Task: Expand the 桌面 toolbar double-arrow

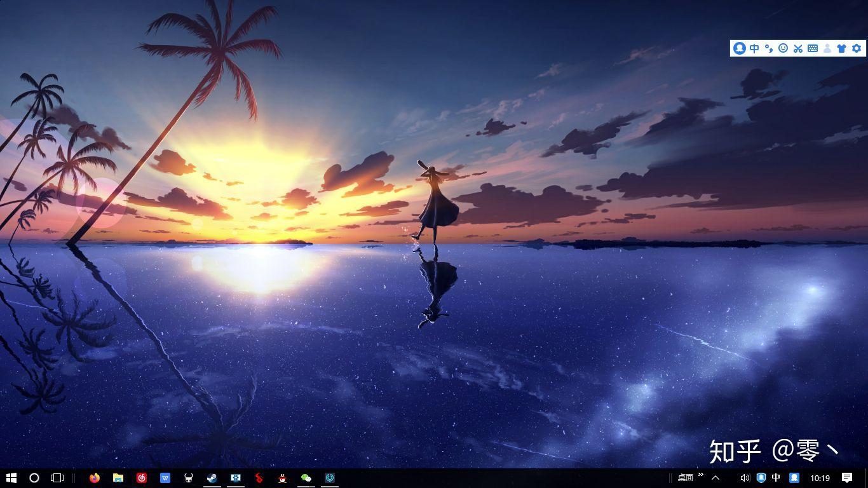Action: 700,475
